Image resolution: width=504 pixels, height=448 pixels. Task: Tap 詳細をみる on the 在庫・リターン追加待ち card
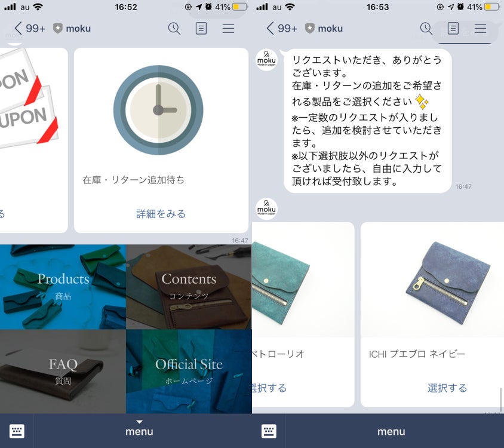(x=161, y=214)
